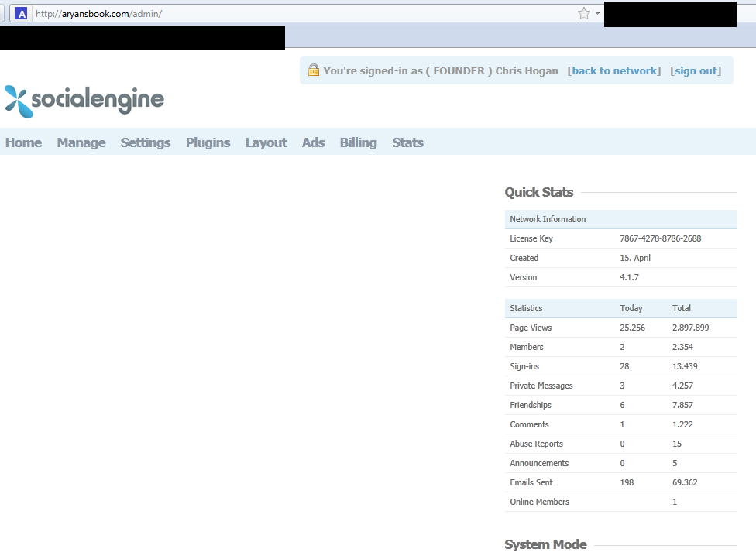Click the SocialEngine logo
756x559 pixels.
click(84, 101)
